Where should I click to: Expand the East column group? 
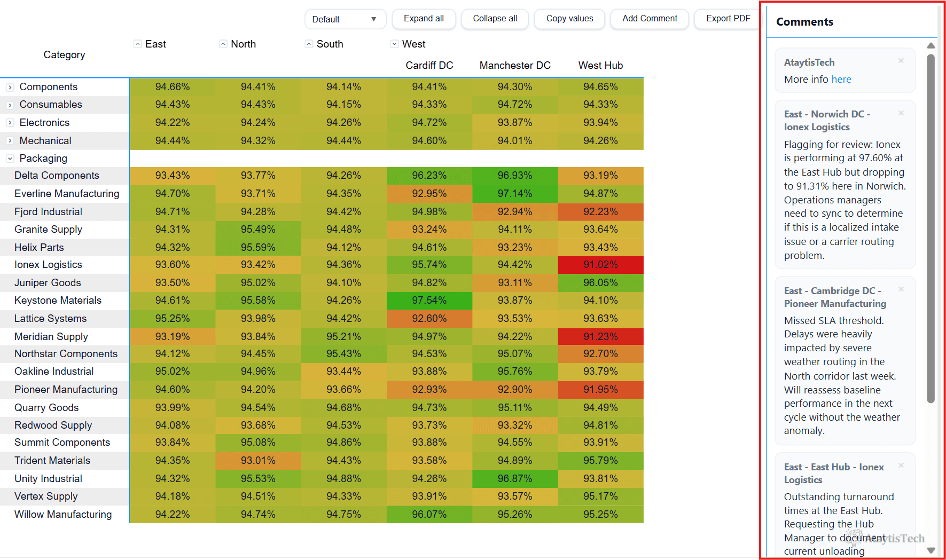pos(138,44)
